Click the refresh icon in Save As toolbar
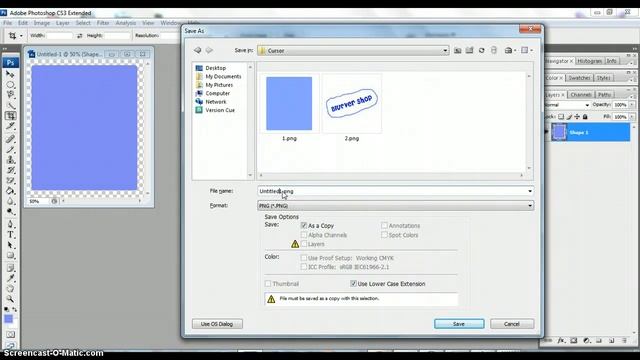Screen dimensions: 640x360 (482, 50)
